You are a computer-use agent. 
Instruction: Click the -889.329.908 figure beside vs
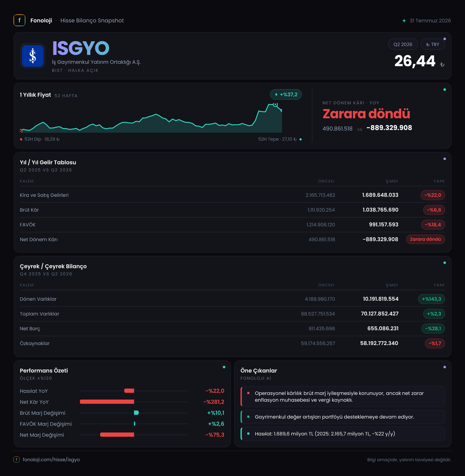coord(389,128)
